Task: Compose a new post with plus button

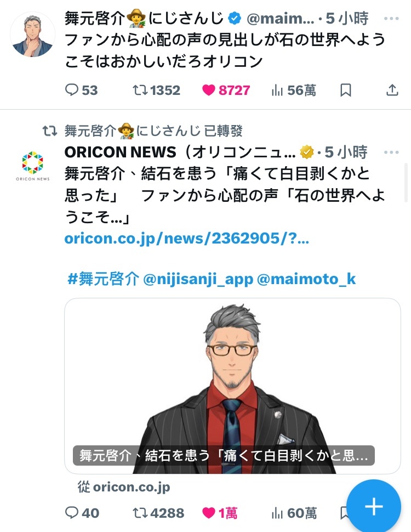Action: 374,507
